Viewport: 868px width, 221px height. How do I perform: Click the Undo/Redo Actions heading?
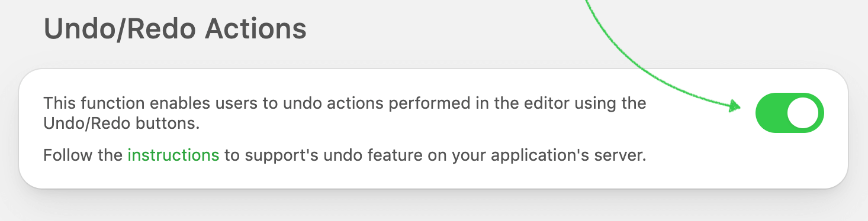(x=175, y=28)
